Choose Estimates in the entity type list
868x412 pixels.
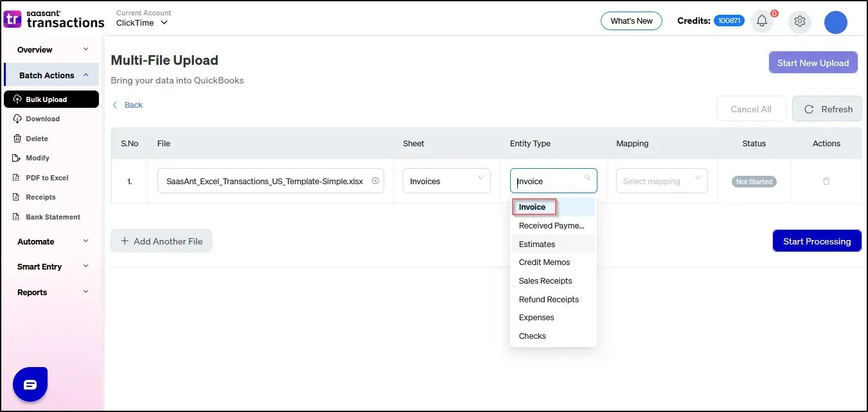(553, 244)
